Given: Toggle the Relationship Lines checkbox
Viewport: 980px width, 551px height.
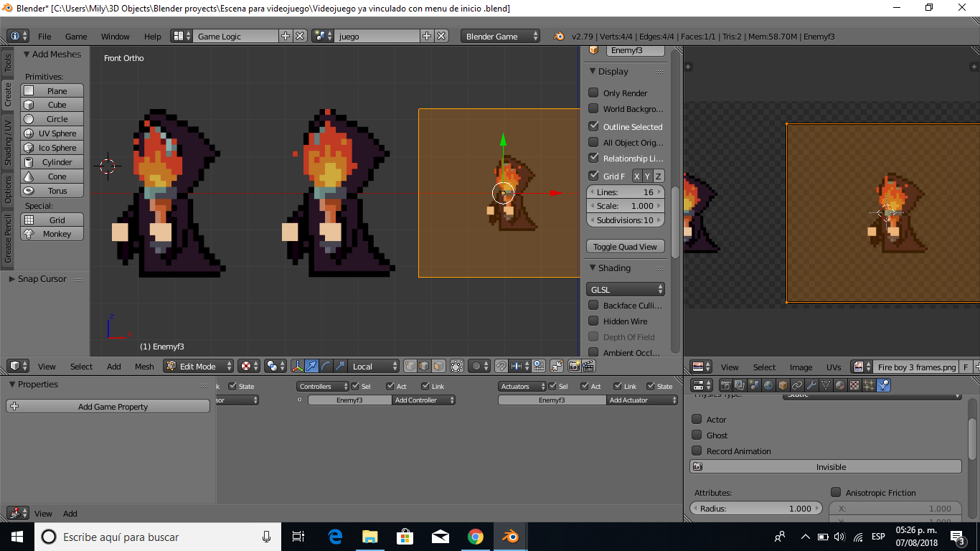Looking at the screenshot, I should (593, 158).
